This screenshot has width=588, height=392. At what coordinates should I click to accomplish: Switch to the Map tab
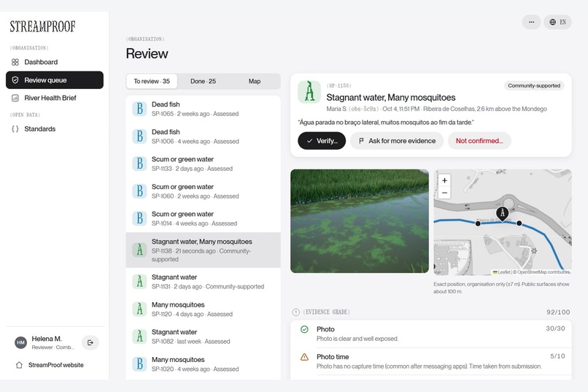click(255, 82)
